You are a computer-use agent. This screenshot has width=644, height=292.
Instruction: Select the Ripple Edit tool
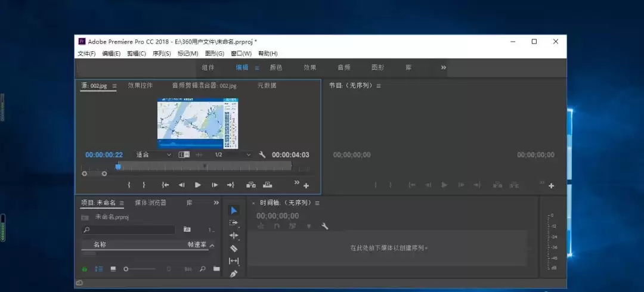[x=234, y=236]
